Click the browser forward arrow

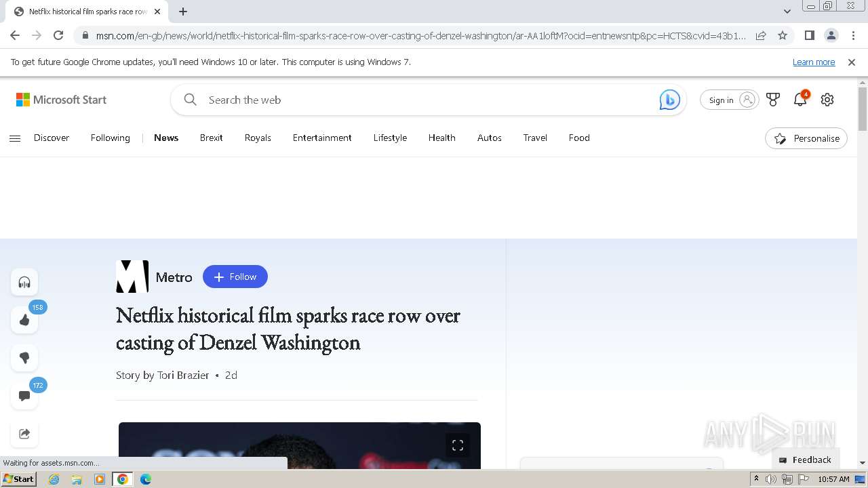click(37, 35)
